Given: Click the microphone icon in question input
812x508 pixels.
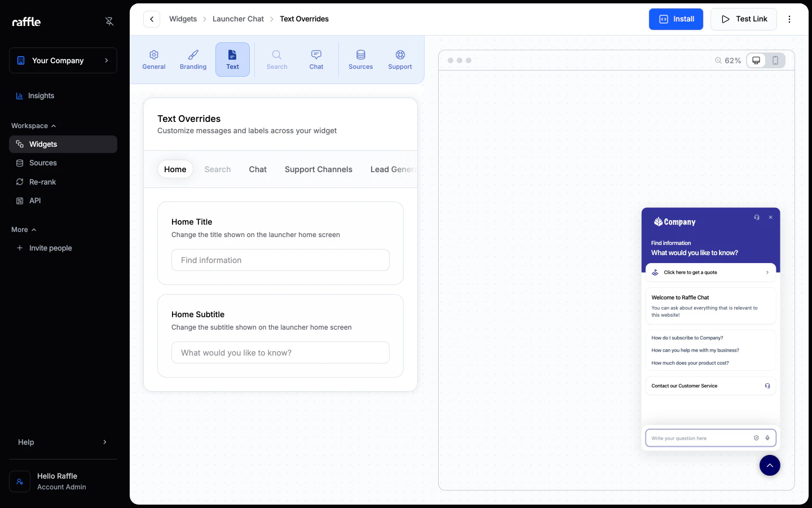Looking at the screenshot, I should pyautogui.click(x=767, y=438).
